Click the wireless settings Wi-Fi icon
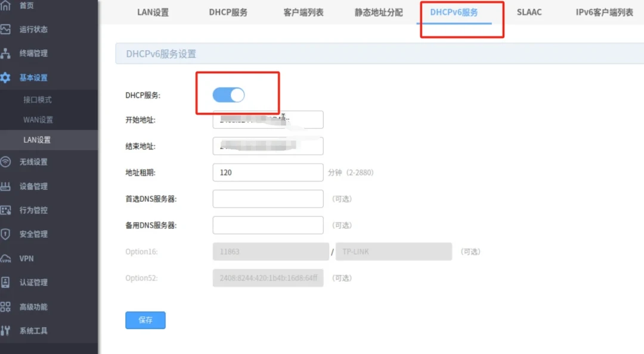Viewport: 644px width, 354px height. click(5, 162)
